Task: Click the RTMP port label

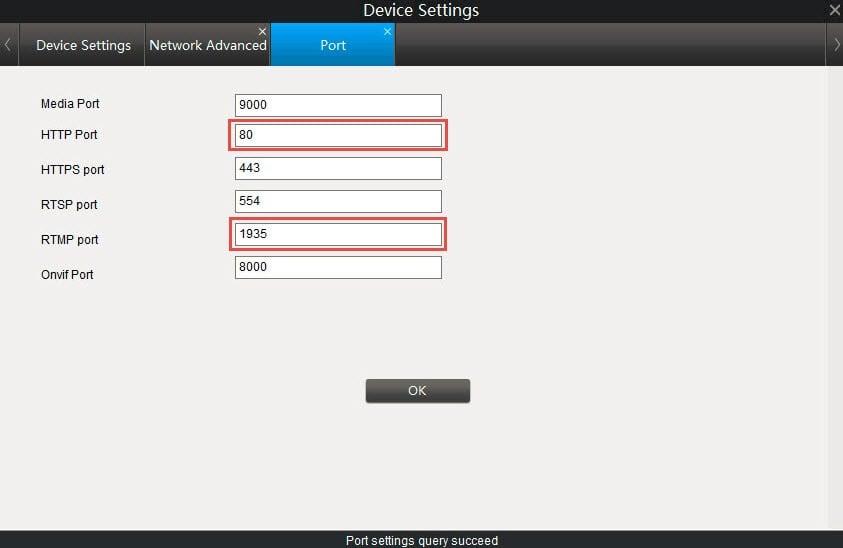Action: coord(69,240)
